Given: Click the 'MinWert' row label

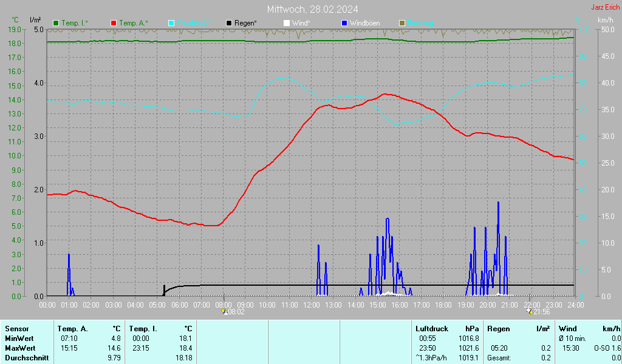Looking at the screenshot, I should click(19, 339).
